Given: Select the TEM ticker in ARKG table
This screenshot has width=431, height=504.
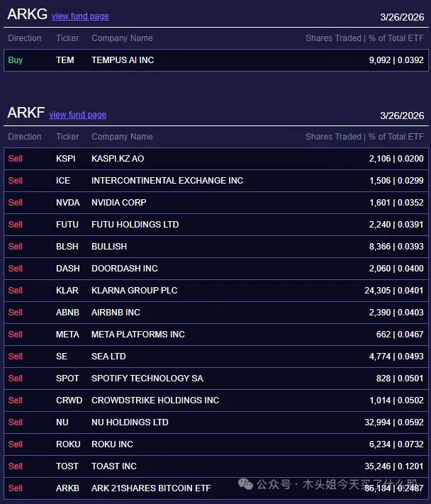Looking at the screenshot, I should pyautogui.click(x=65, y=60).
